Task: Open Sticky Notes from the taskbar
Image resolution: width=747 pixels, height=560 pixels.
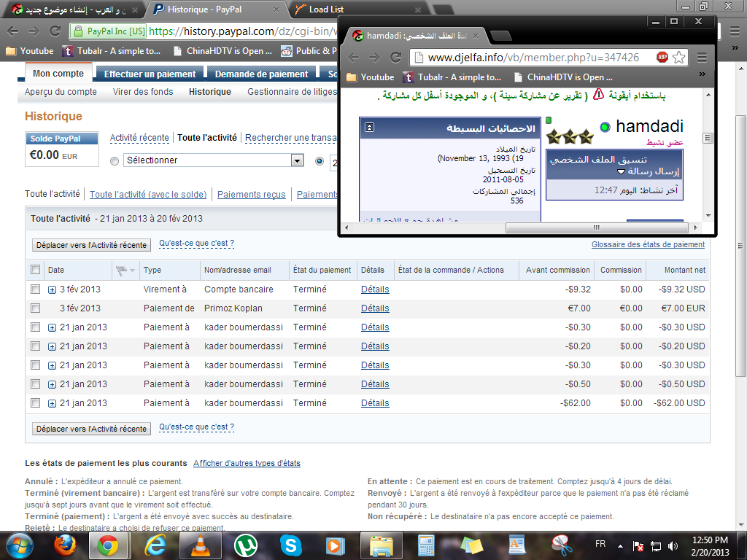Action: (471, 545)
